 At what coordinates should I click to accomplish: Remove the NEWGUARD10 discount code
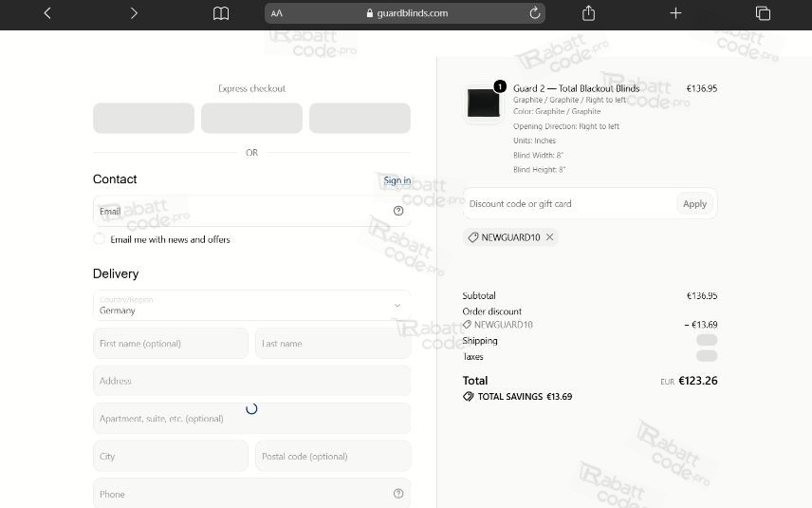(x=549, y=236)
